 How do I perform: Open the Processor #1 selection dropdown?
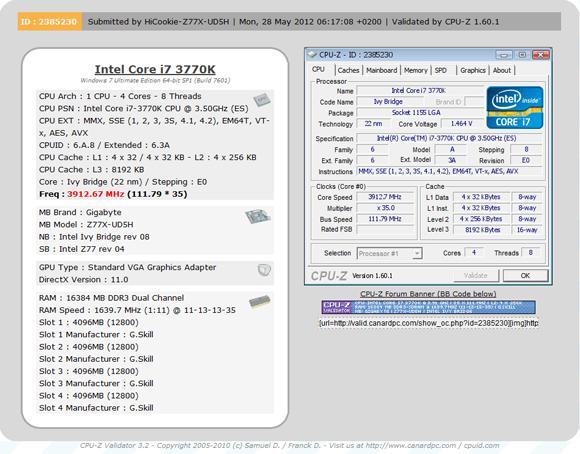tap(390, 253)
